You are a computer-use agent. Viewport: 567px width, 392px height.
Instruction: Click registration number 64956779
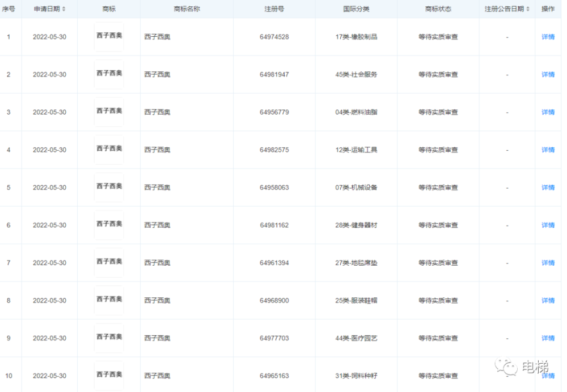pyautogui.click(x=274, y=112)
